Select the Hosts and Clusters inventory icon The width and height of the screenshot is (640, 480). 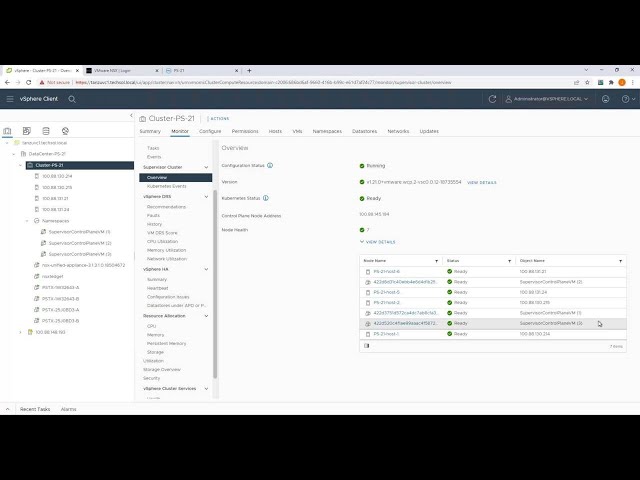pos(7,131)
